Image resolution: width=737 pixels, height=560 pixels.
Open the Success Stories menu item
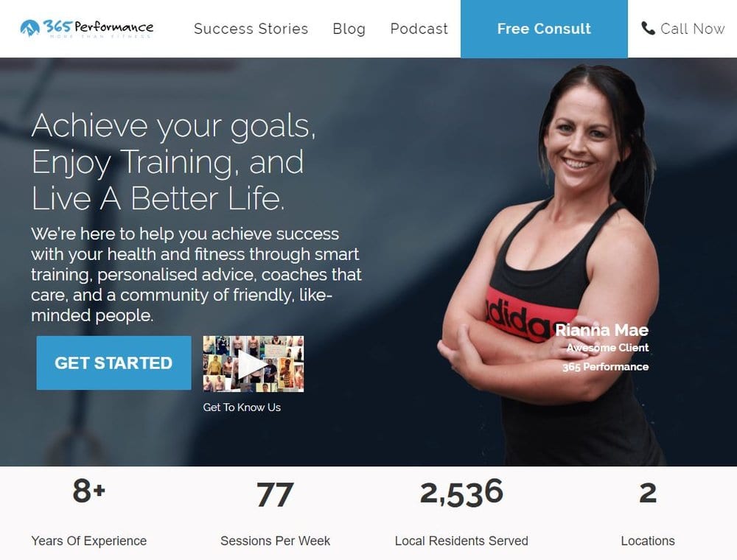[x=251, y=29]
